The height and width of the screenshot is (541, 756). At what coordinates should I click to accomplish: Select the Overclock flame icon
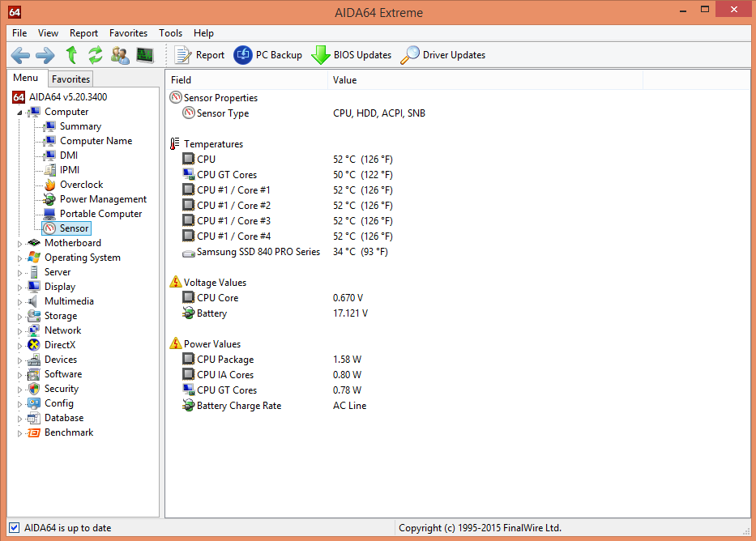49,185
